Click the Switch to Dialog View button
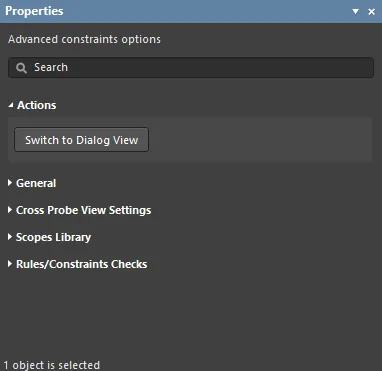The width and height of the screenshot is (382, 371). (82, 140)
